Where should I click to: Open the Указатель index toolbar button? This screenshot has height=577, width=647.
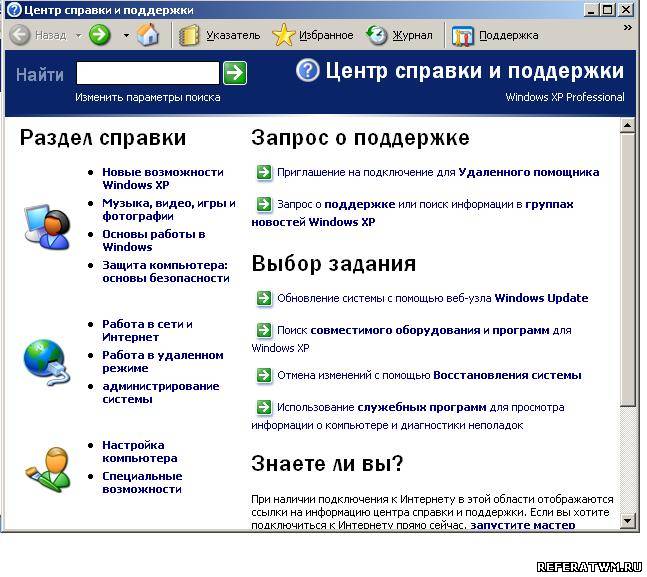click(x=220, y=35)
